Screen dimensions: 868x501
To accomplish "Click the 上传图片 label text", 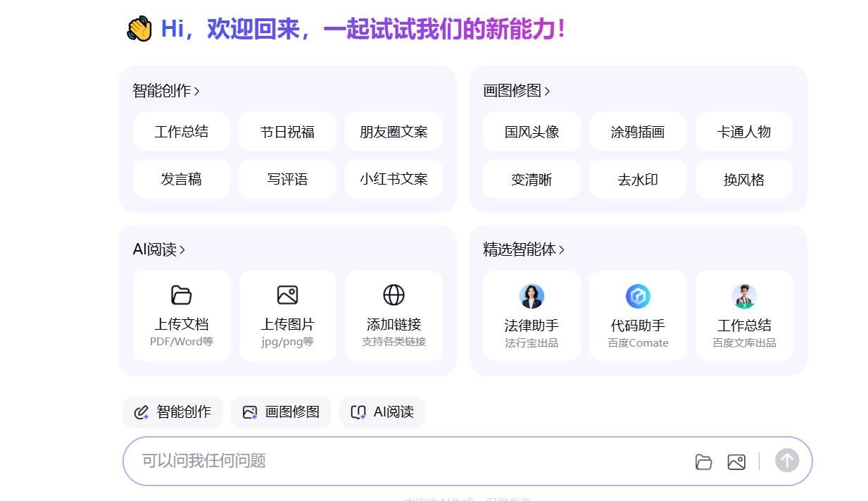I will (x=288, y=324).
